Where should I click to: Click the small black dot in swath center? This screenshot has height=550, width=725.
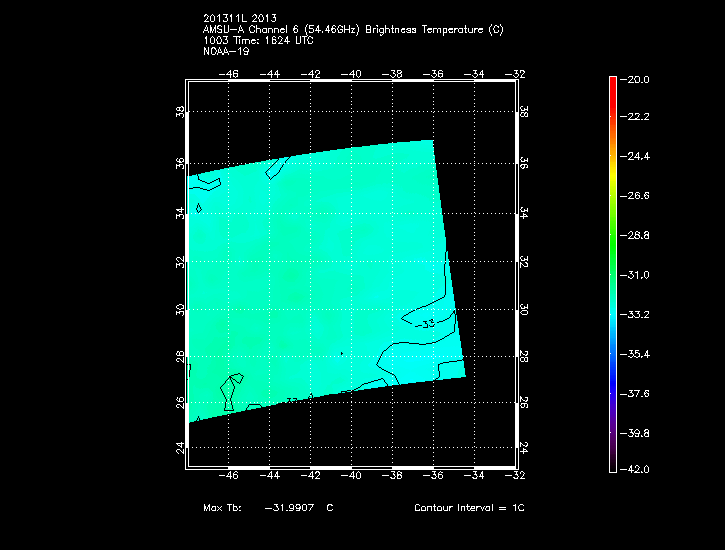coord(342,353)
